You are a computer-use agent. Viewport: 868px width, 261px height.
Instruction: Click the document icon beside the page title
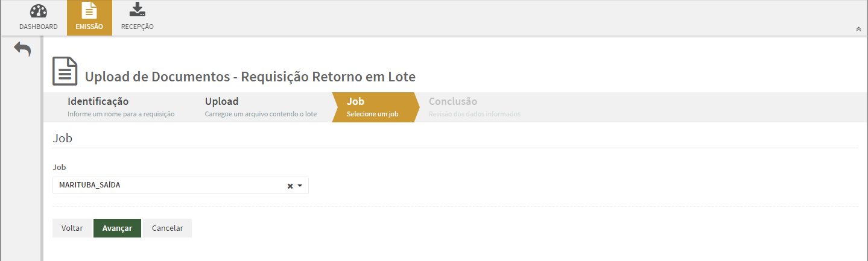tap(65, 71)
